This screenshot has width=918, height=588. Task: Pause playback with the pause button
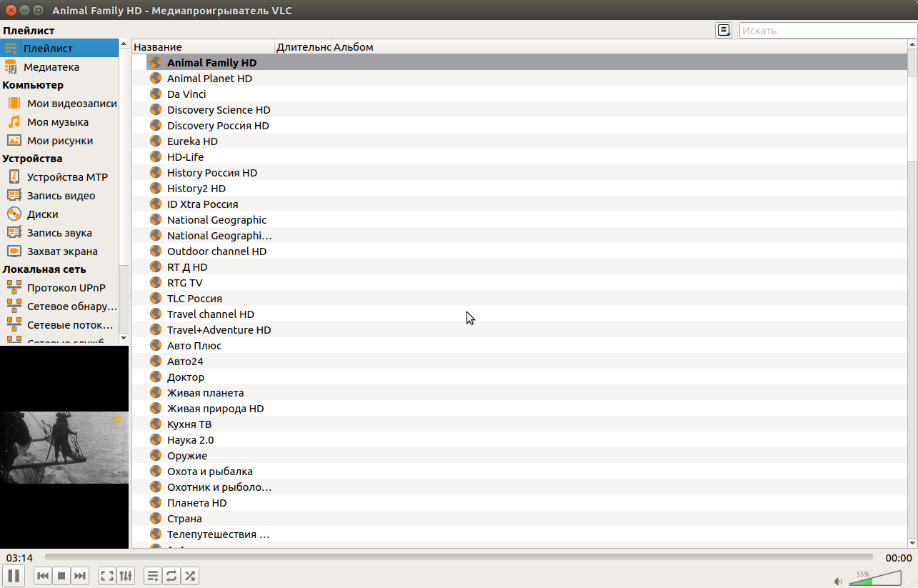tap(14, 576)
